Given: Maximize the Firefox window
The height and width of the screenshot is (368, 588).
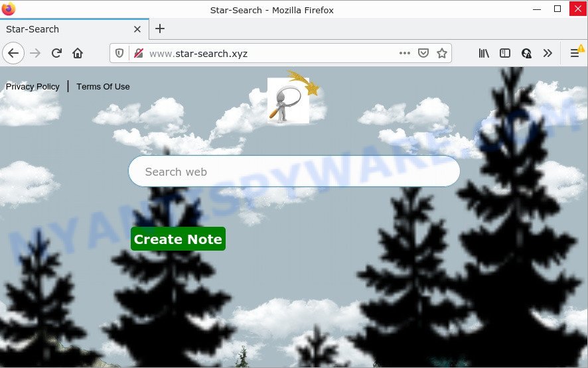Looking at the screenshot, I should (x=557, y=9).
